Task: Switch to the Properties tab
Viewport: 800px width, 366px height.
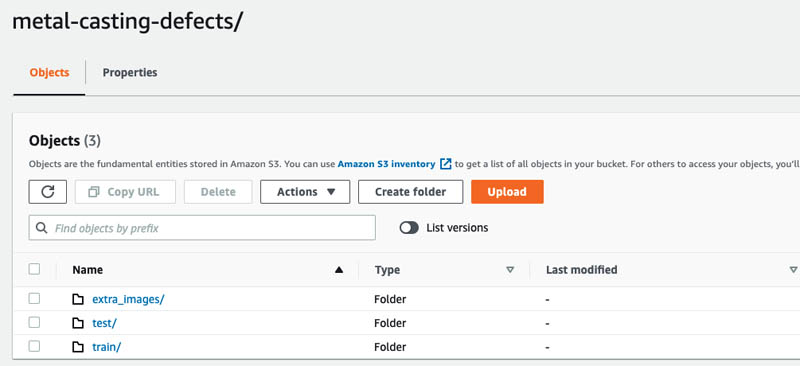Action: pos(130,72)
